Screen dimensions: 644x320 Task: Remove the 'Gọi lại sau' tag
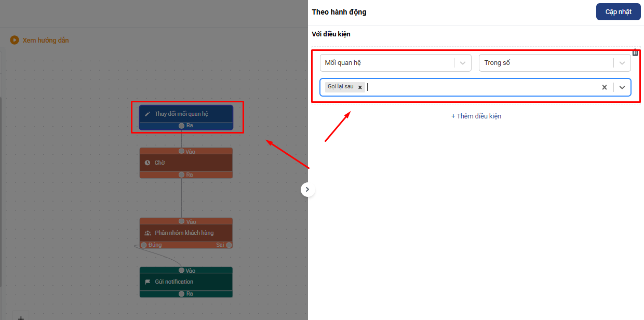[360, 87]
